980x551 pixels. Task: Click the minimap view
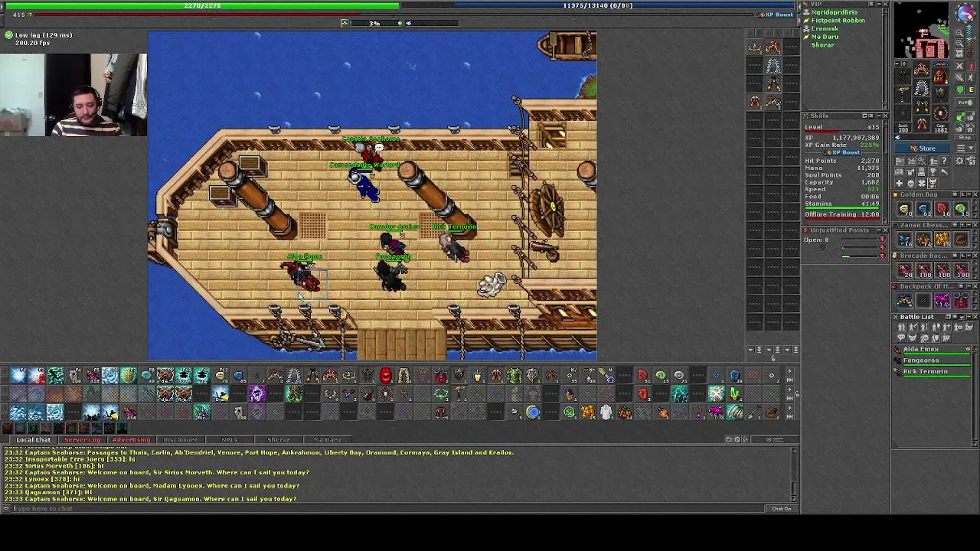tap(921, 29)
